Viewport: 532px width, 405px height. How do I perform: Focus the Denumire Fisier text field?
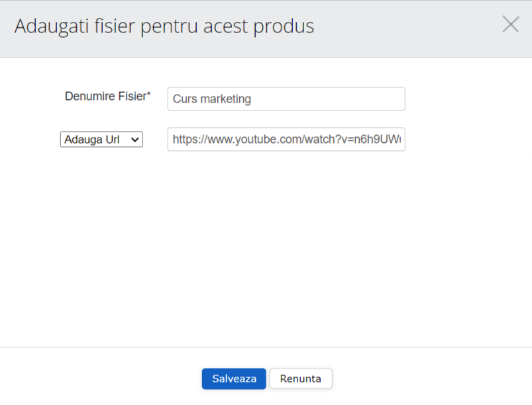click(x=286, y=99)
